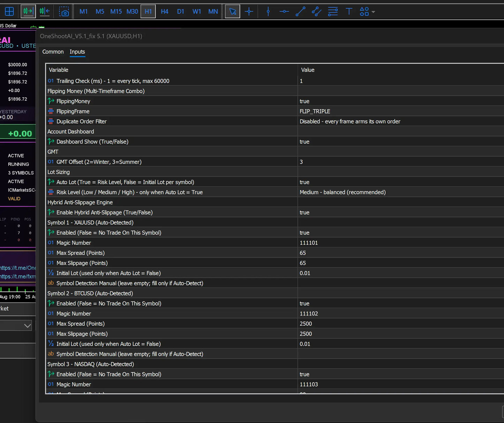This screenshot has width=504, height=423.
Task: Select the H1 timeframe button
Action: click(x=148, y=12)
